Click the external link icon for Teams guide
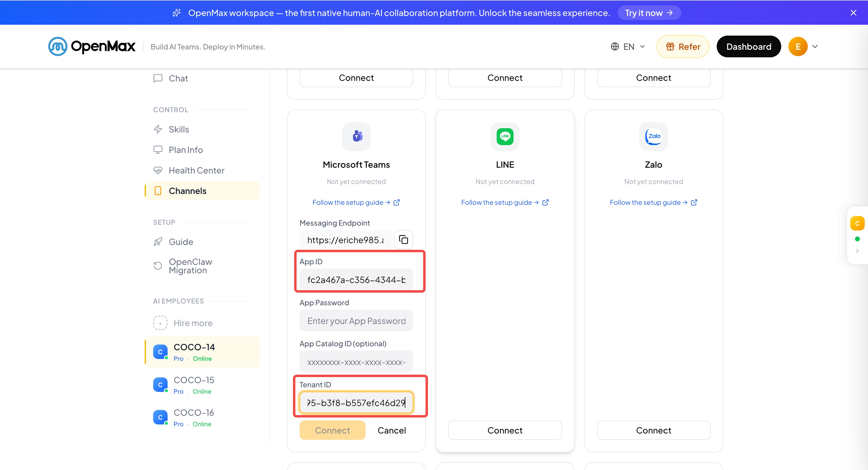The width and height of the screenshot is (868, 470). coord(397,202)
